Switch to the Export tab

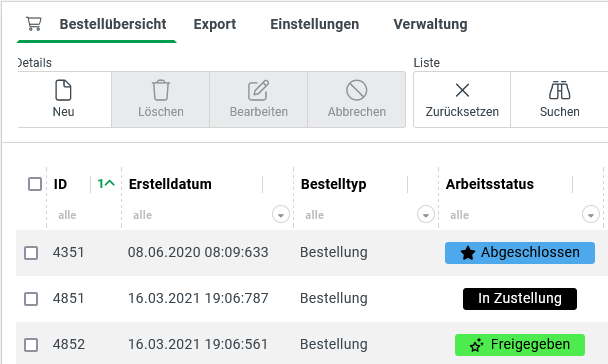pyautogui.click(x=214, y=24)
